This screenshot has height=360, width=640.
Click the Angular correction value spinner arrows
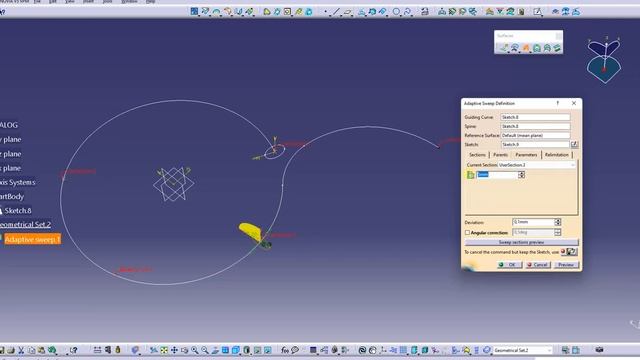coord(558,232)
